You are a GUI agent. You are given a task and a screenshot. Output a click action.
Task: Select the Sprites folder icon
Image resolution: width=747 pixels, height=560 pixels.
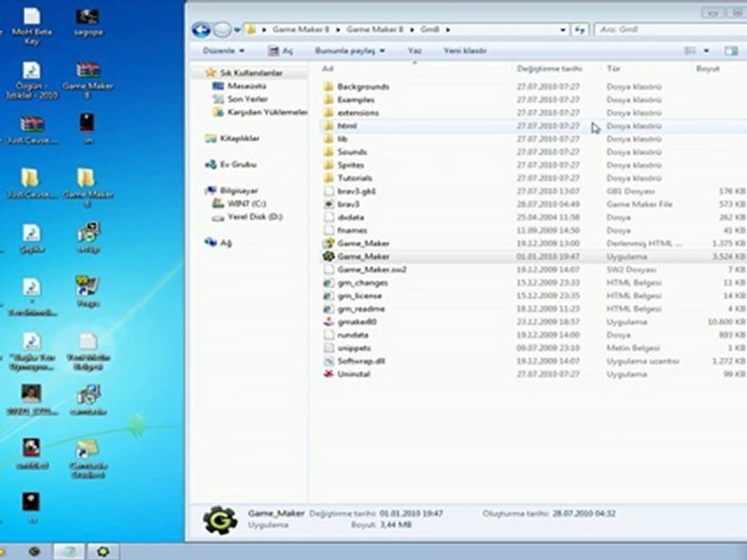328,165
